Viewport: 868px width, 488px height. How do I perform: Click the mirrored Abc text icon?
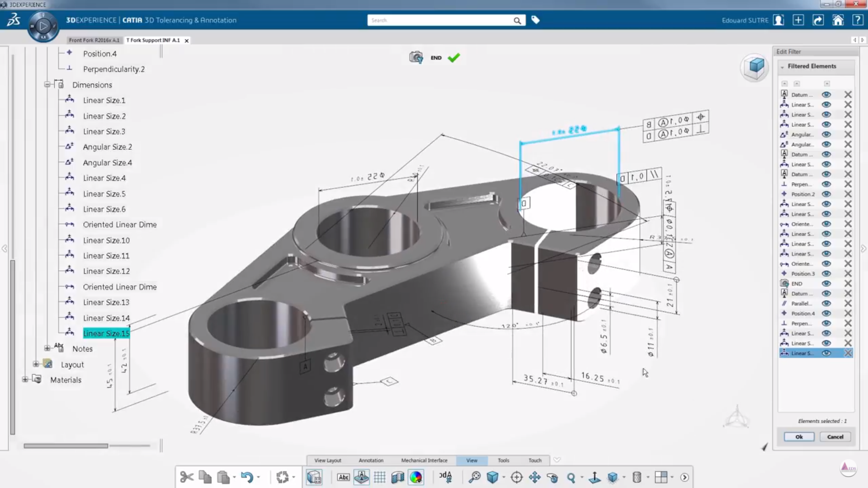(x=446, y=477)
